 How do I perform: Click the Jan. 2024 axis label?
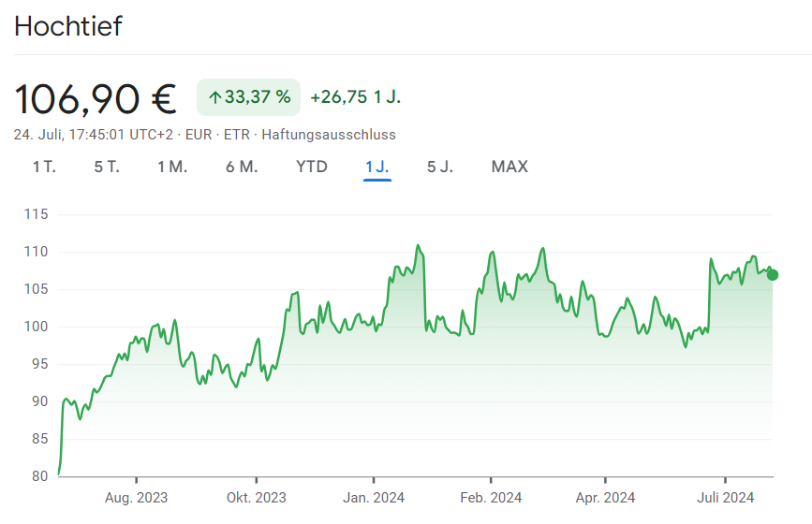(374, 498)
